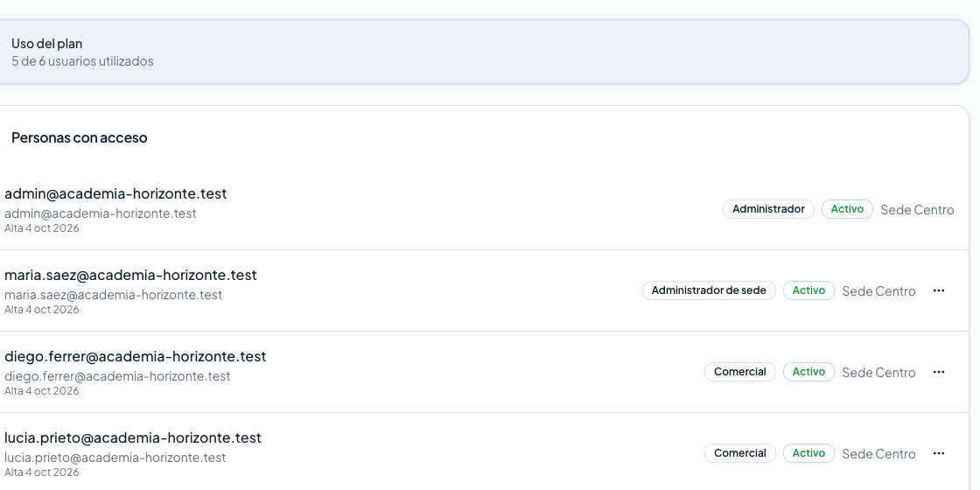980x490 pixels.
Task: Click the Activo status badge for lucia.prieto
Action: (808, 453)
